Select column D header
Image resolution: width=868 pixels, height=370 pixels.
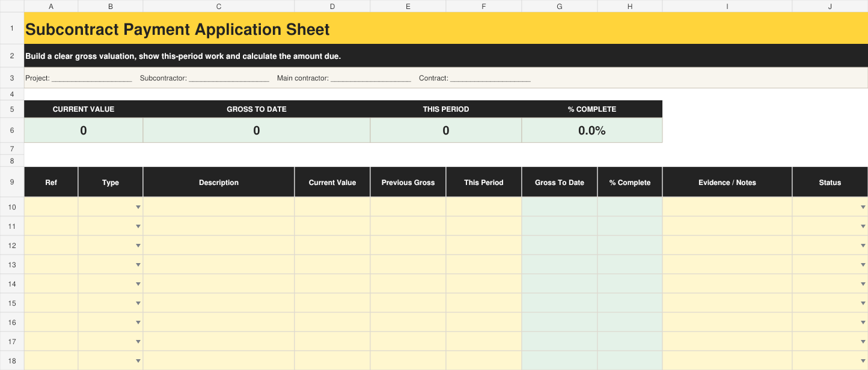(332, 6)
